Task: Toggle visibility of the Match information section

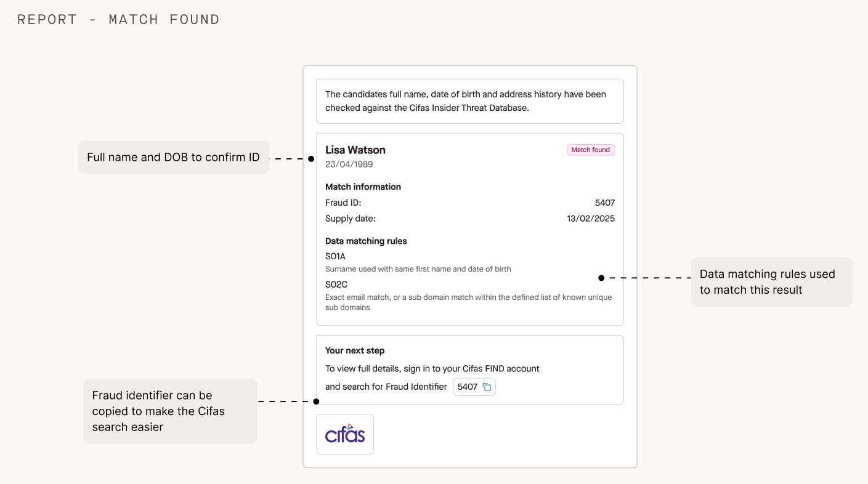Action: [x=363, y=187]
